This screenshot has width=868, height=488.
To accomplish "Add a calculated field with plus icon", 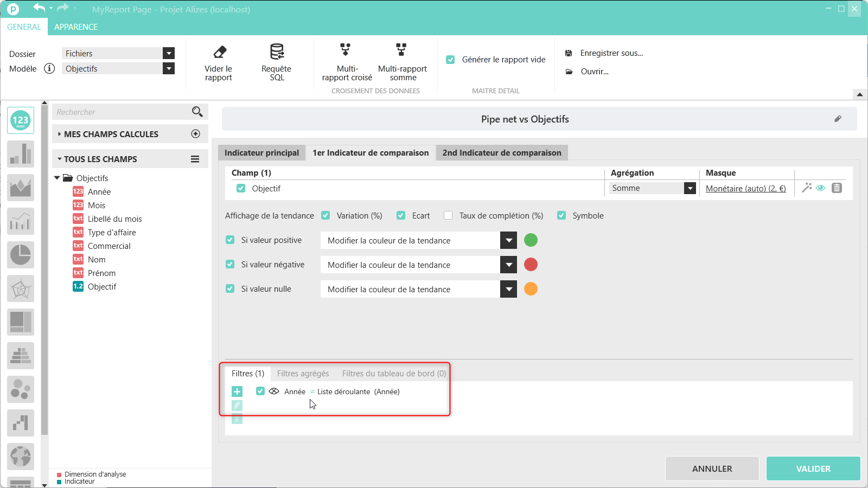I will tap(196, 134).
